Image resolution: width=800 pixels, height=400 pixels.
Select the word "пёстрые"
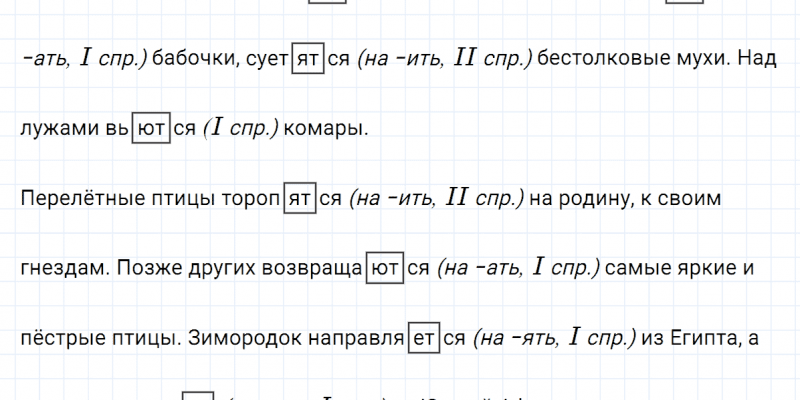pyautogui.click(x=55, y=339)
